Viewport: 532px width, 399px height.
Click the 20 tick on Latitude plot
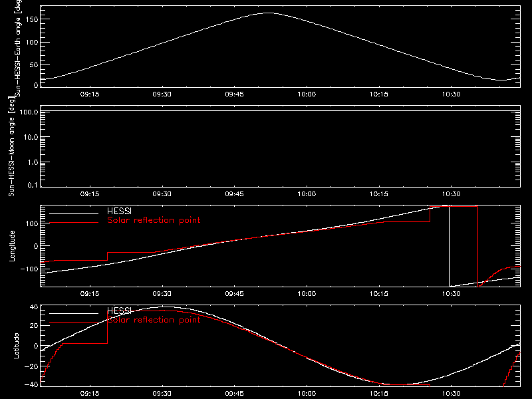coord(35,326)
